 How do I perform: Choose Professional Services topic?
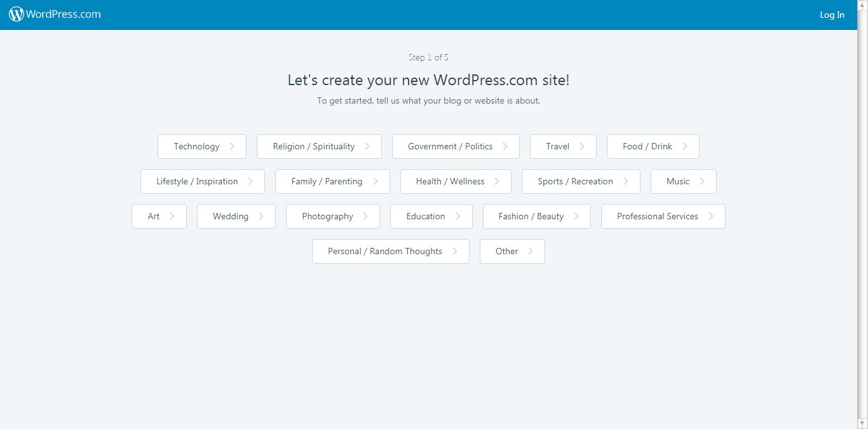pyautogui.click(x=663, y=216)
